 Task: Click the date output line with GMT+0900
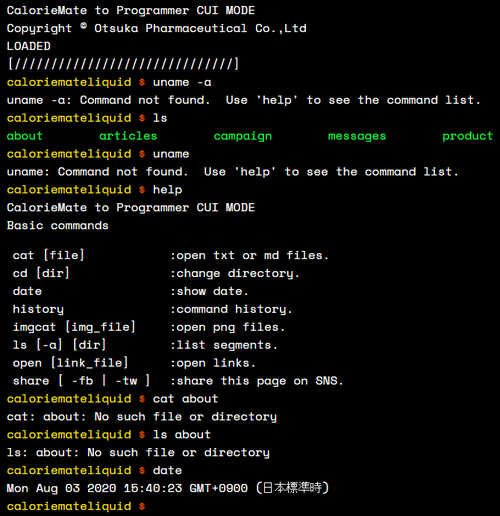click(168, 488)
